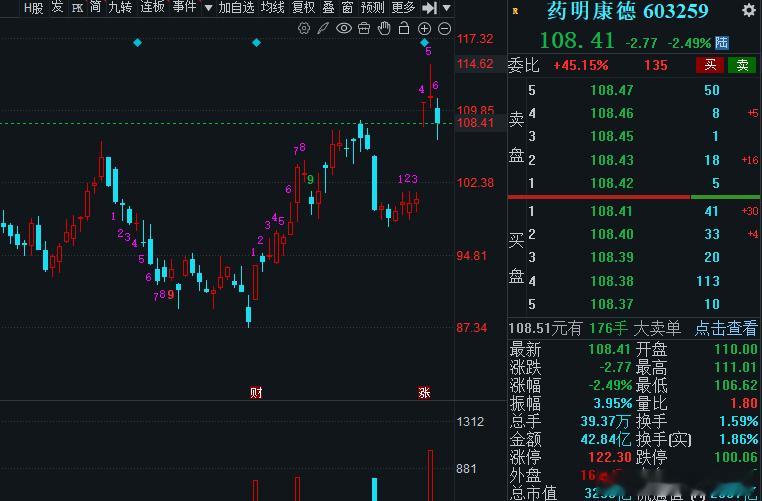Click the arrow-to-bar jump icon

[430, 7]
